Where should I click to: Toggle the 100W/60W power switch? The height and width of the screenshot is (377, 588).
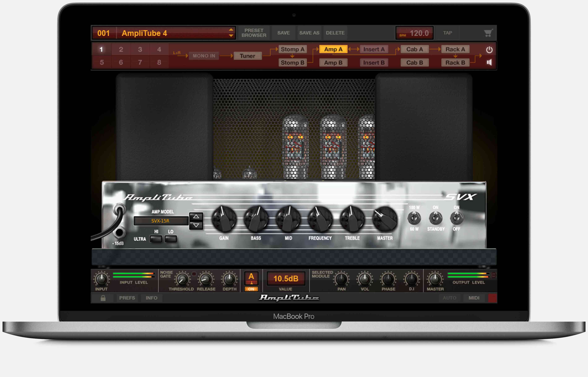click(414, 218)
